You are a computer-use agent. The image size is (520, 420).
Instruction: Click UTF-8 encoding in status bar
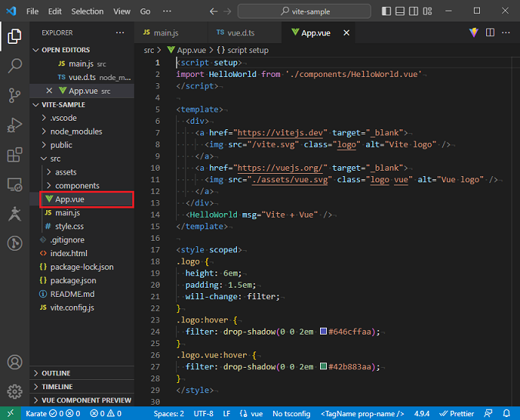pyautogui.click(x=203, y=414)
